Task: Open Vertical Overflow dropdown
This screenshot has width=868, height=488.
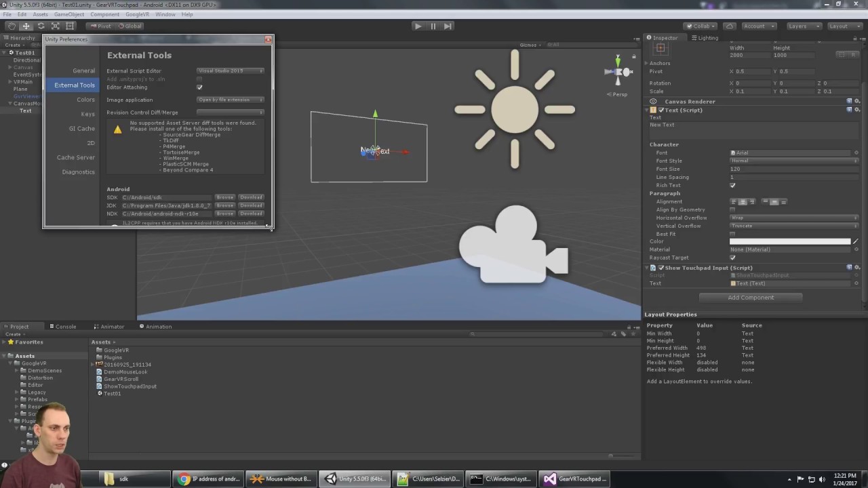Action: click(x=794, y=226)
